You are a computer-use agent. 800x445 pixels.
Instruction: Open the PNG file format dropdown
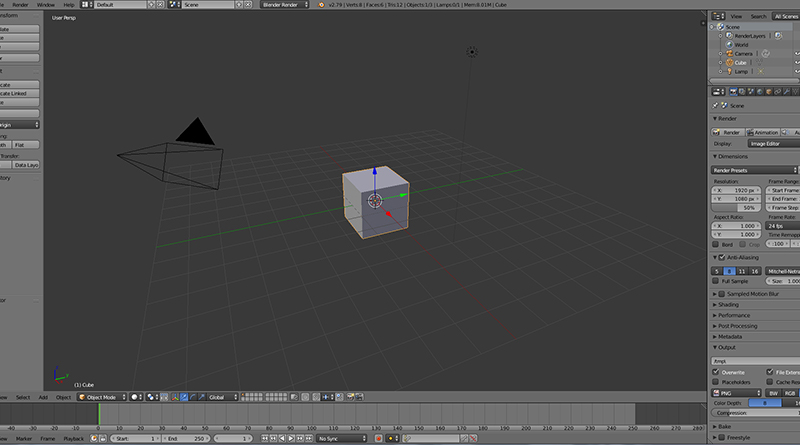[736, 393]
